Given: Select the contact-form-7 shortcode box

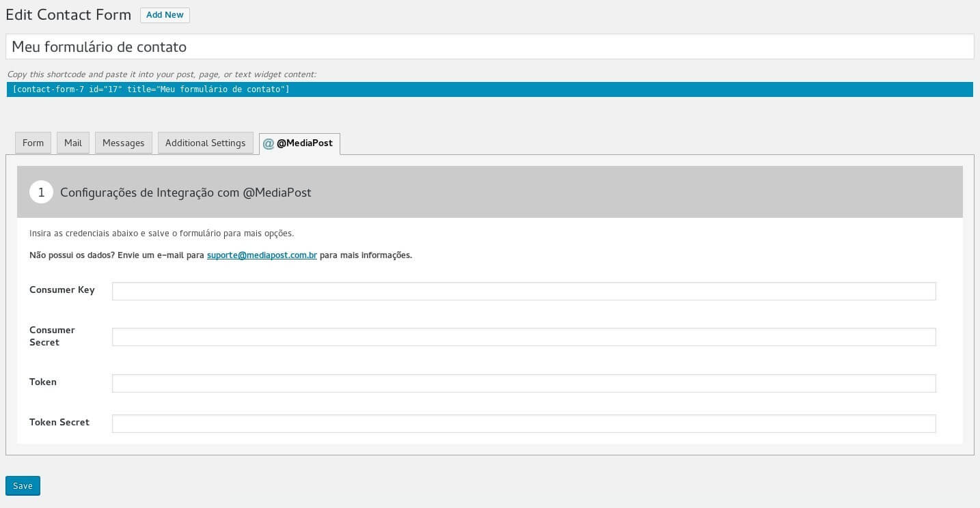Looking at the screenshot, I should [489, 89].
